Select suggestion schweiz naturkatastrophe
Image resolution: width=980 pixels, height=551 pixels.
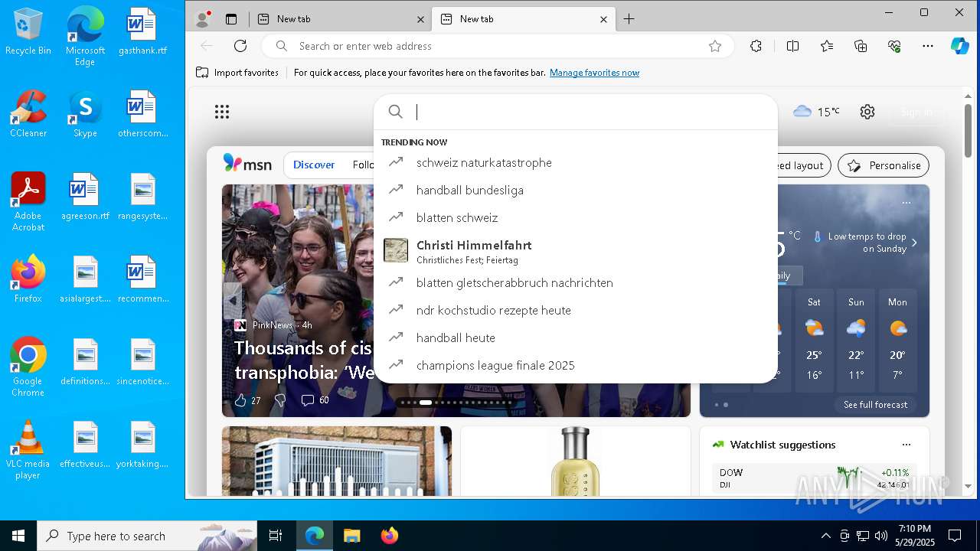pyautogui.click(x=576, y=162)
